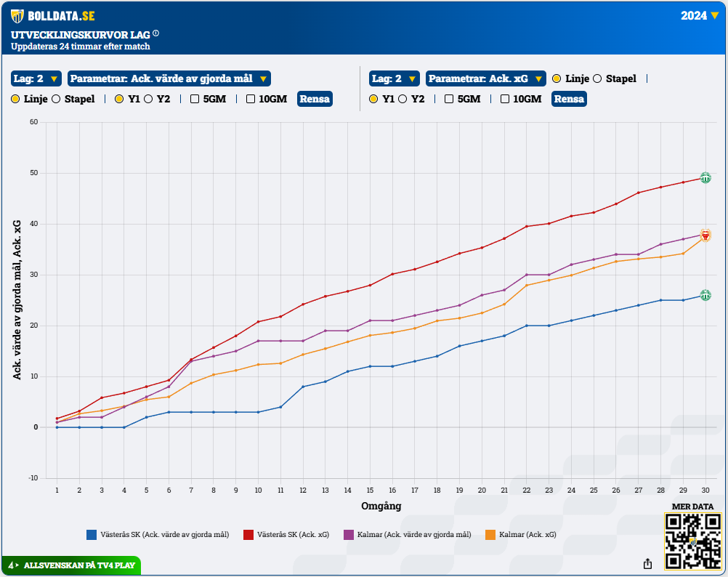Click Västerås SK badge on blue goals line
The height and width of the screenshot is (577, 728).
pyautogui.click(x=705, y=296)
